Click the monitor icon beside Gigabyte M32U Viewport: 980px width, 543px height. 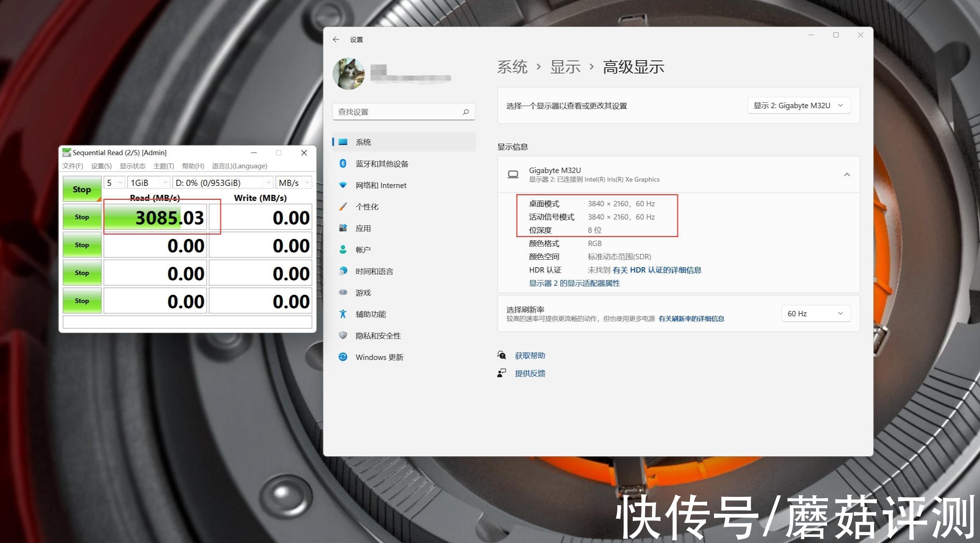click(x=513, y=174)
